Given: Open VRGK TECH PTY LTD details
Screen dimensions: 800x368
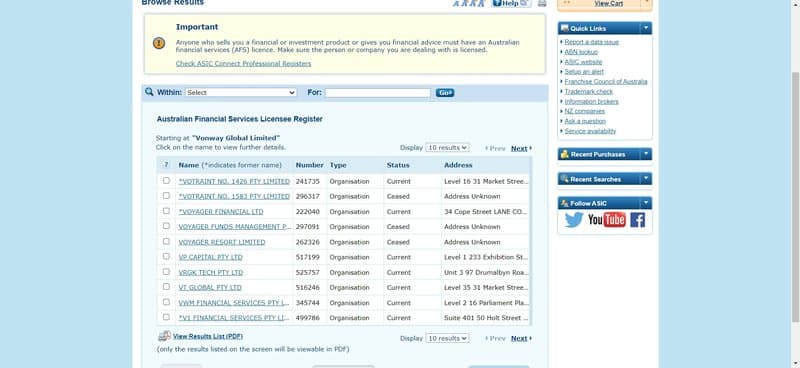Looking at the screenshot, I should (211, 273).
